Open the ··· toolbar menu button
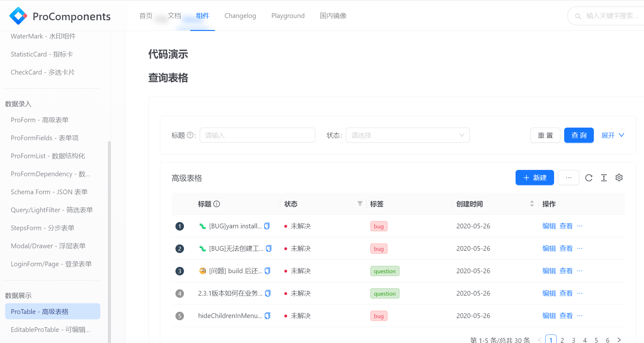 coord(569,178)
